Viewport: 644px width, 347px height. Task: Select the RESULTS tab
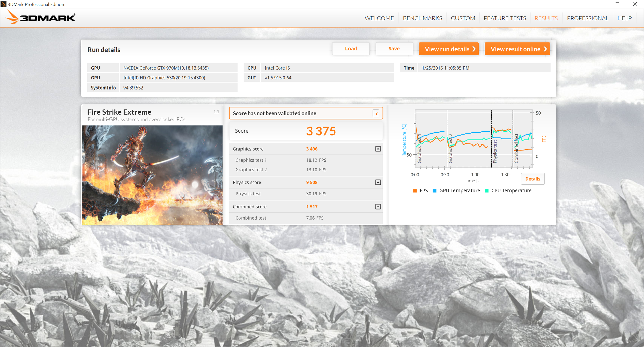[x=546, y=18]
